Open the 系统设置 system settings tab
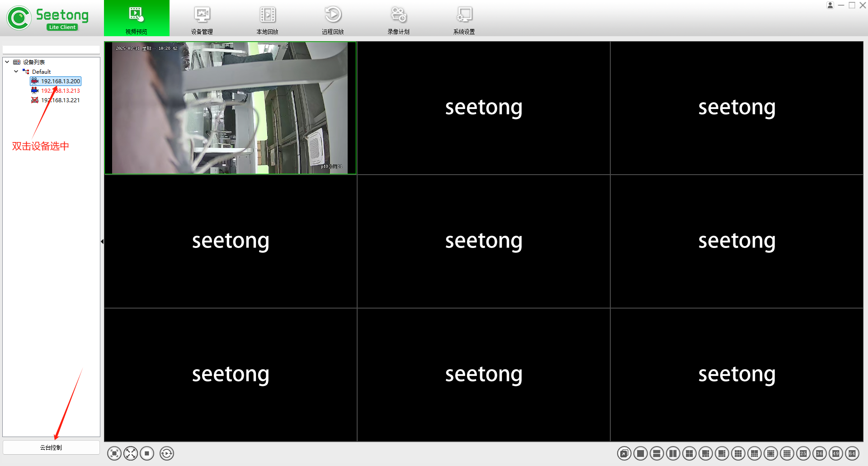Screen dimensions: 868x466 pyautogui.click(x=464, y=18)
